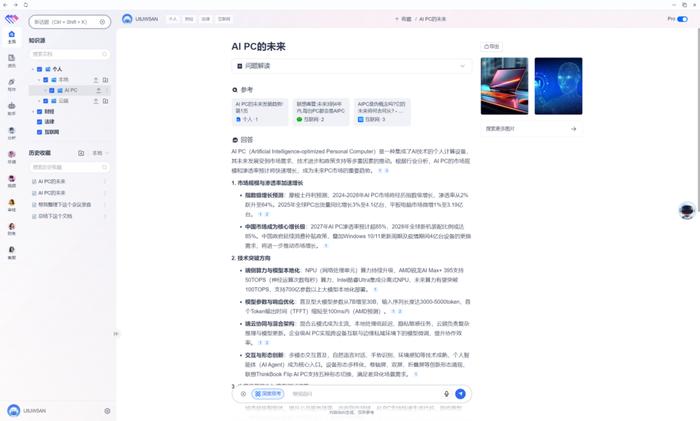The image size is (700, 421).
Task: Expand the 财经 tree node arrow
Action: click(x=33, y=112)
